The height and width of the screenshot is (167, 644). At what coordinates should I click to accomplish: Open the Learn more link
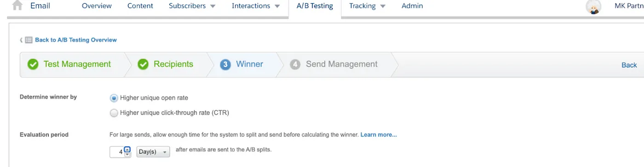[379, 135]
